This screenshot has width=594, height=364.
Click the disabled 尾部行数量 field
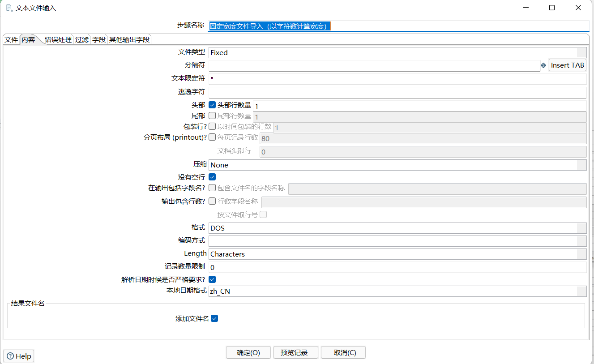pyautogui.click(x=420, y=117)
